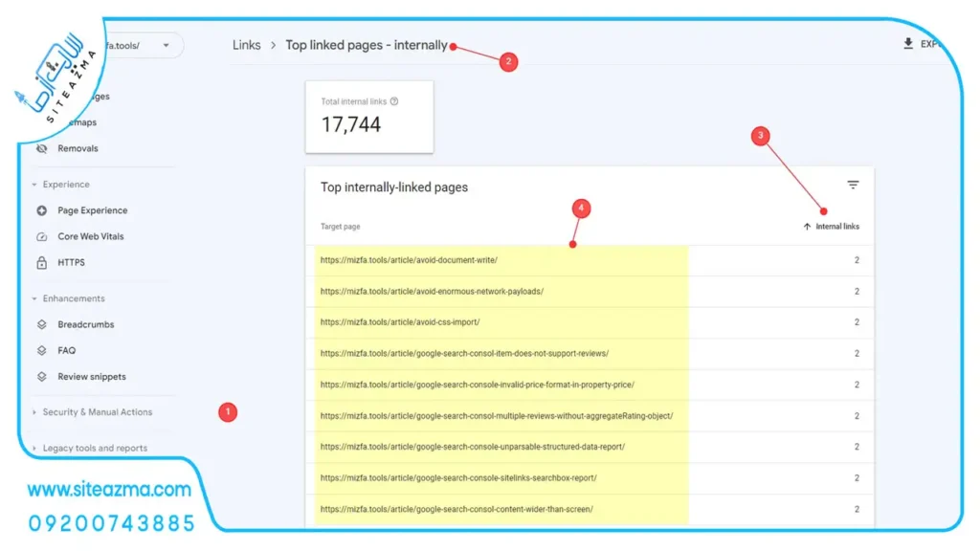
Task: Open content-wider-than-screen article row
Action: coord(590,509)
